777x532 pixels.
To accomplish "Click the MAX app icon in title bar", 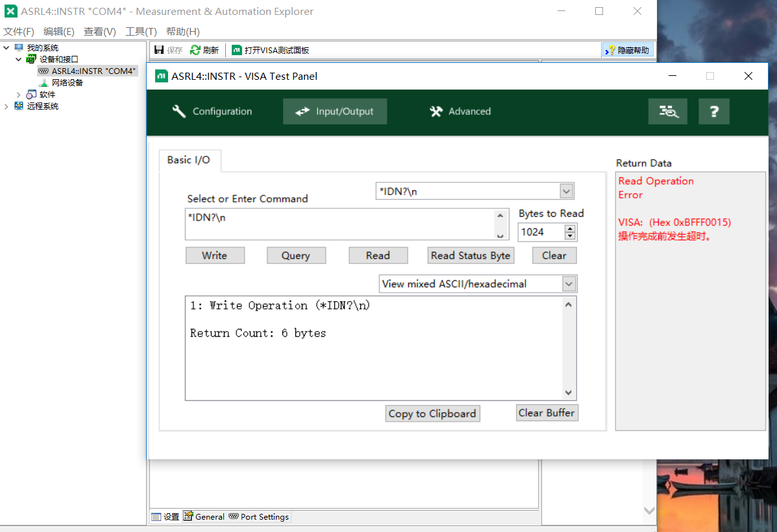I will click(10, 11).
